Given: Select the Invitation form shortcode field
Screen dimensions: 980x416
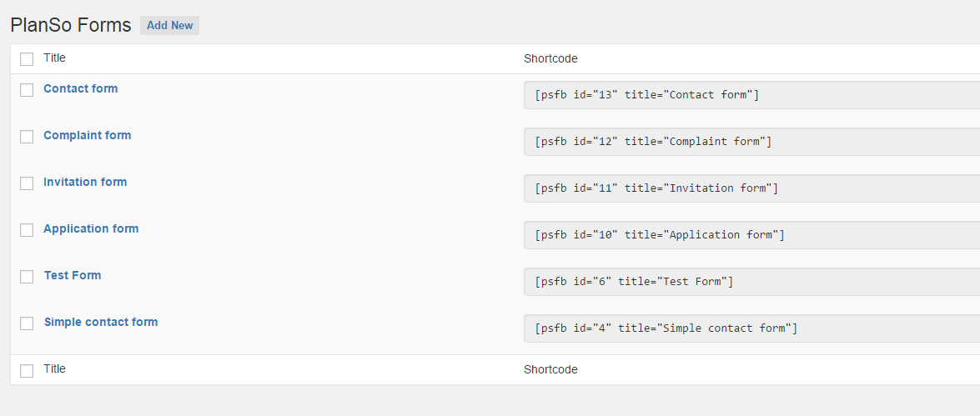Looking at the screenshot, I should click(751, 188).
